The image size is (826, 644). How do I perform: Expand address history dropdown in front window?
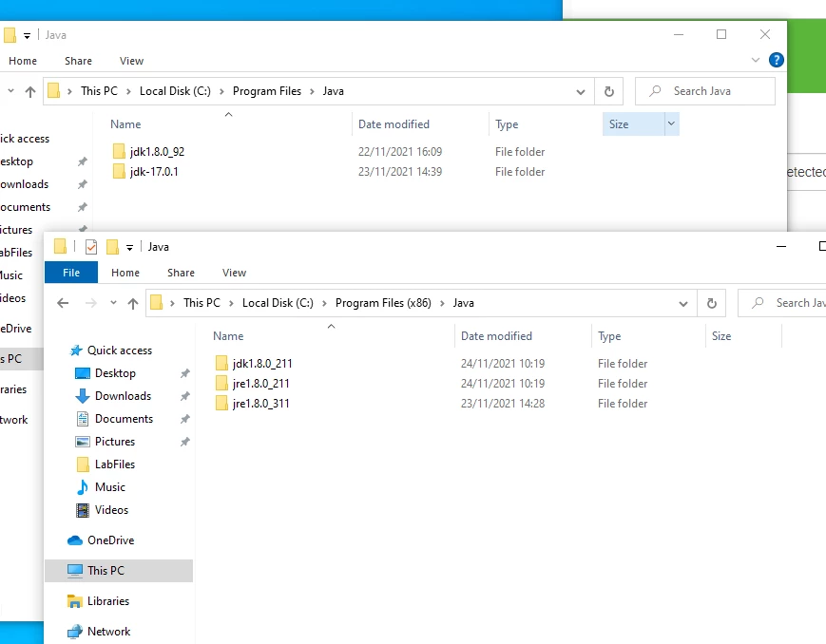(683, 304)
